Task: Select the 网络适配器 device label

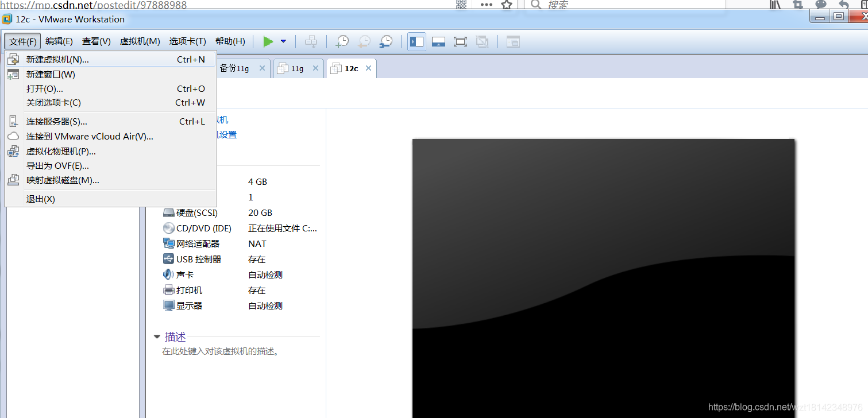Action: 198,243
